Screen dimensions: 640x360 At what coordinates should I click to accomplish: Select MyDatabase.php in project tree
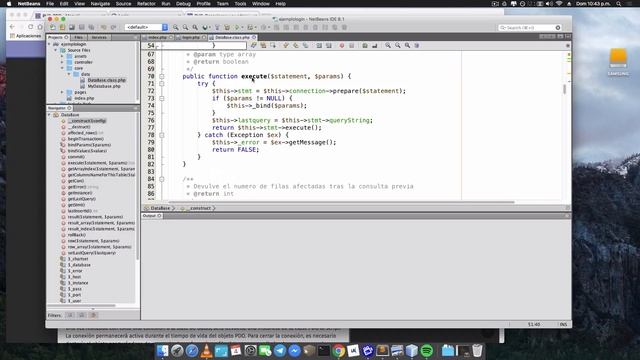(x=104, y=86)
